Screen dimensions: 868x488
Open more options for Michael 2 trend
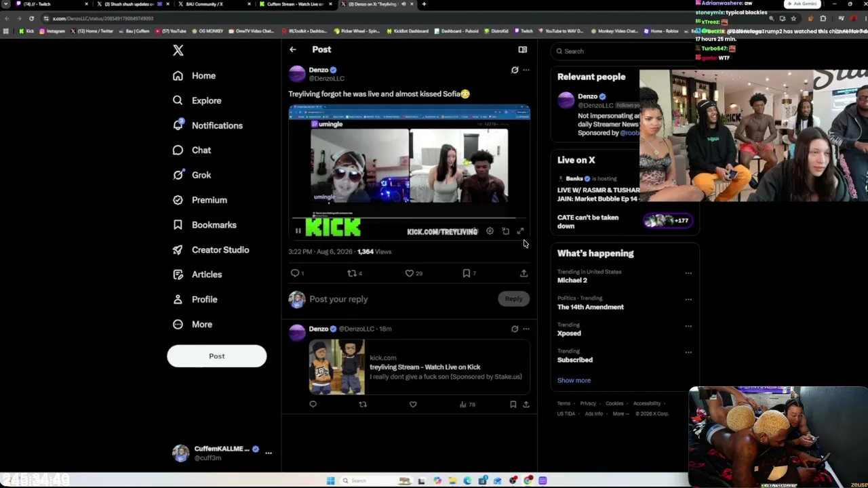pos(688,273)
